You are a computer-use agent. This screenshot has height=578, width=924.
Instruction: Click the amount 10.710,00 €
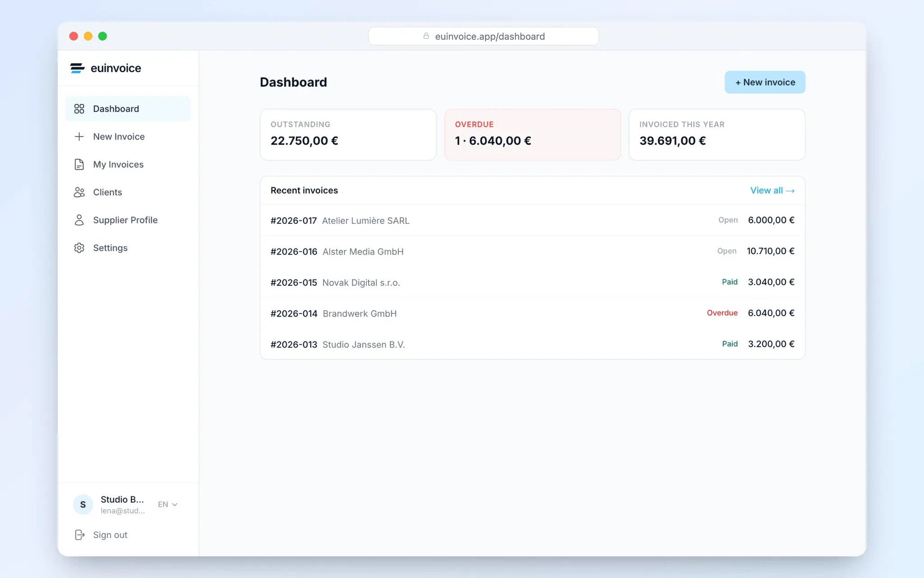tap(771, 251)
